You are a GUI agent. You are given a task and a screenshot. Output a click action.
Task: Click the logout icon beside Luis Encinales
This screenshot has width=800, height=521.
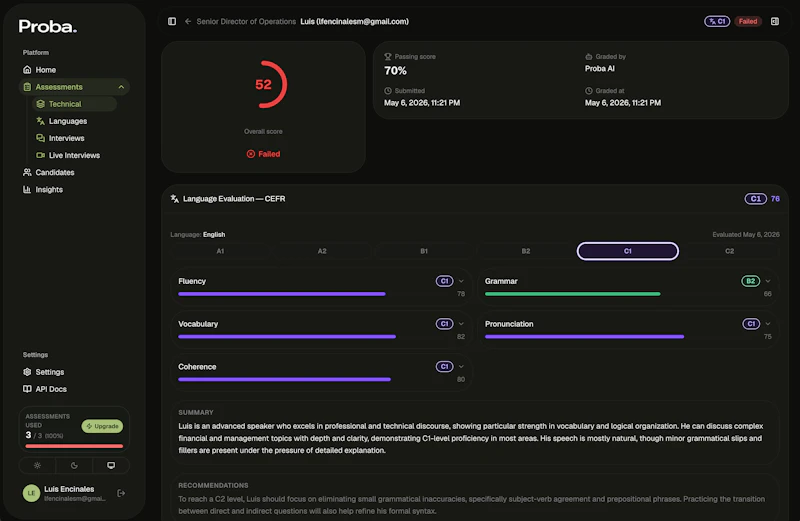(x=121, y=493)
